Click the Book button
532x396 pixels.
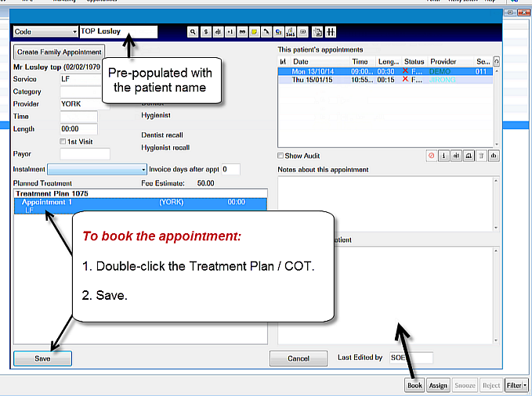(414, 386)
